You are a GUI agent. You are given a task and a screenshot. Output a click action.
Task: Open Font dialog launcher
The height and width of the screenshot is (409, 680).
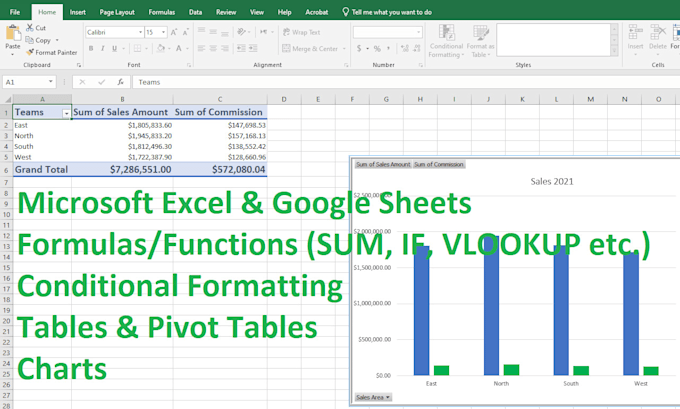[x=189, y=65]
